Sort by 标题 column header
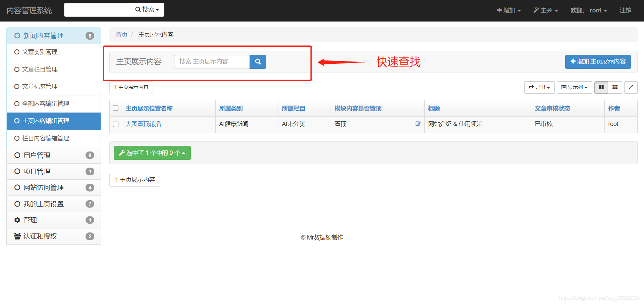 point(434,108)
